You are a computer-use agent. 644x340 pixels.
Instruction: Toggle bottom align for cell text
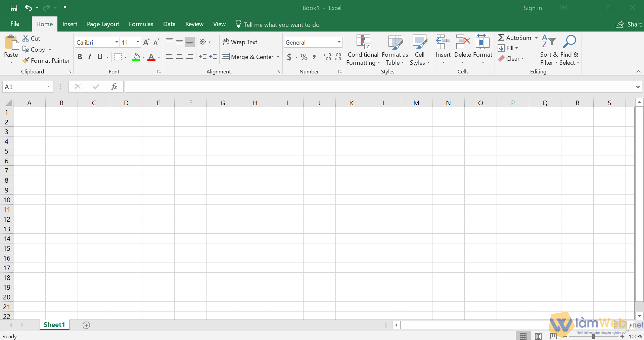[190, 42]
